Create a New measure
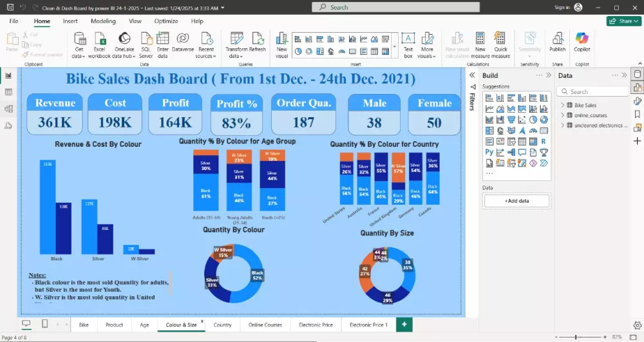 click(480, 45)
